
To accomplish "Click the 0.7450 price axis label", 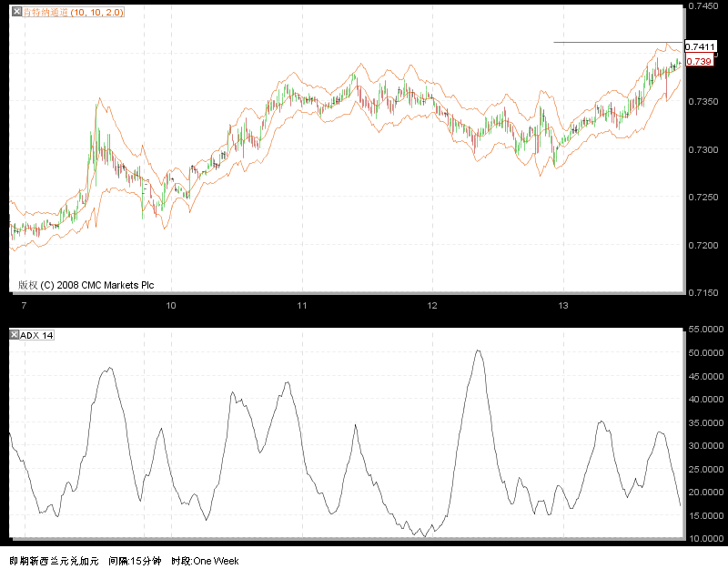I will [703, 5].
